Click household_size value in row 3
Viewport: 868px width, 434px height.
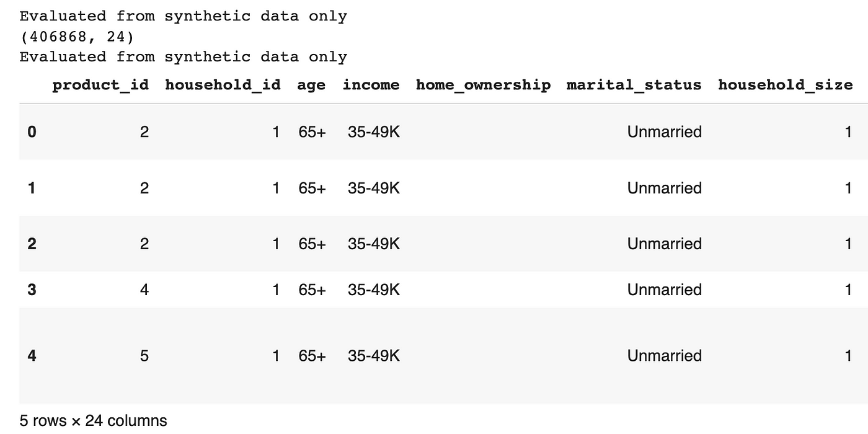click(x=848, y=290)
